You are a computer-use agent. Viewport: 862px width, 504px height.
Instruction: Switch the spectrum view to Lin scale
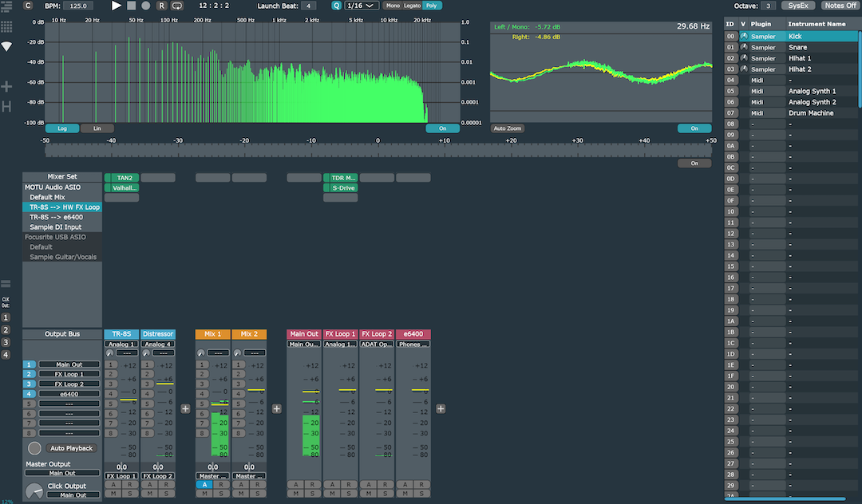(x=97, y=128)
